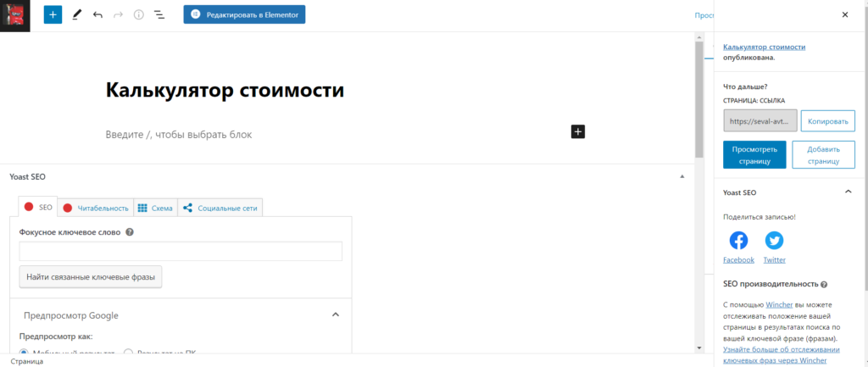Open help icon beside SEO производительность
Image resolution: width=868 pixels, height=367 pixels.
click(x=824, y=284)
